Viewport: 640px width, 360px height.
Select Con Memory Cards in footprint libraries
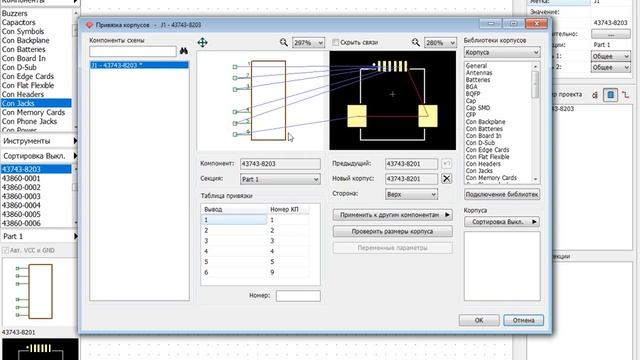pos(491,178)
